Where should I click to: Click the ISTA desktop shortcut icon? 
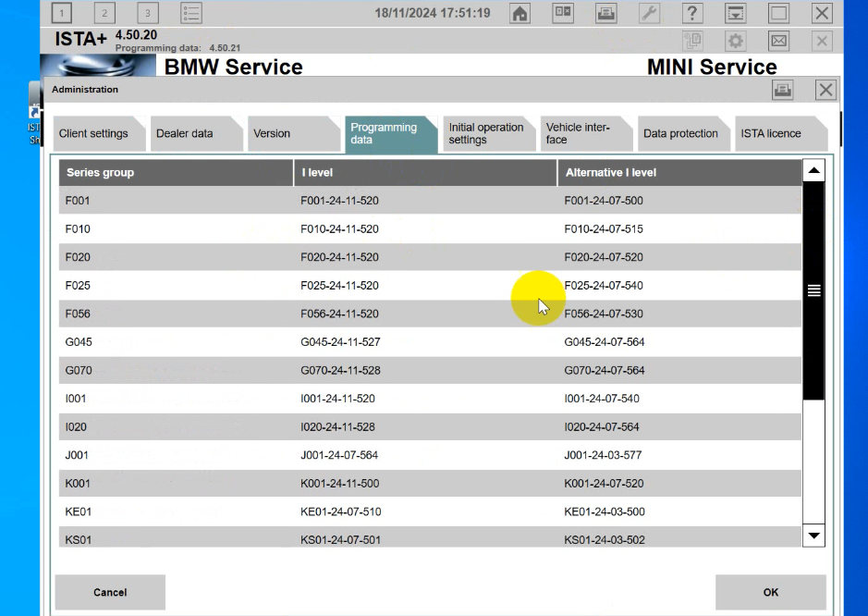click(x=34, y=114)
